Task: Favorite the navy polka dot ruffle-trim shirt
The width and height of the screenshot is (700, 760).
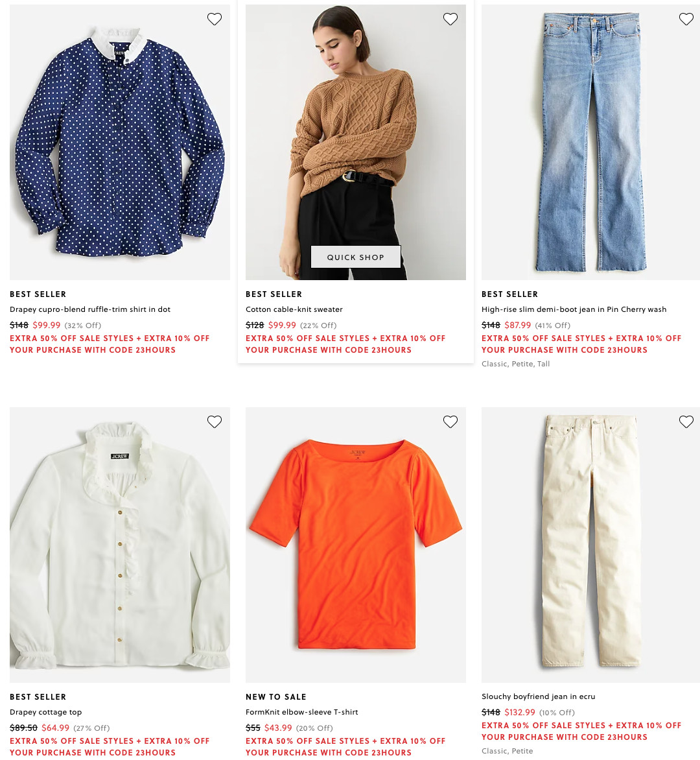Action: (x=214, y=19)
